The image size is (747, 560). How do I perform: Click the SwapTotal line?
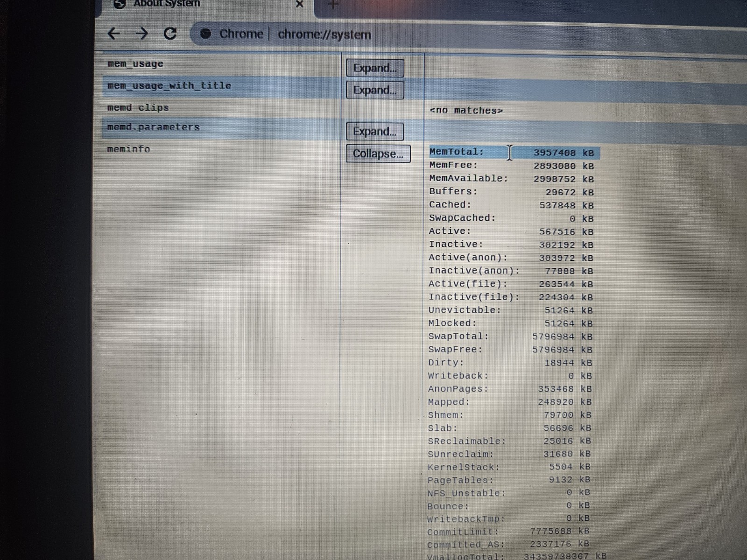[510, 336]
